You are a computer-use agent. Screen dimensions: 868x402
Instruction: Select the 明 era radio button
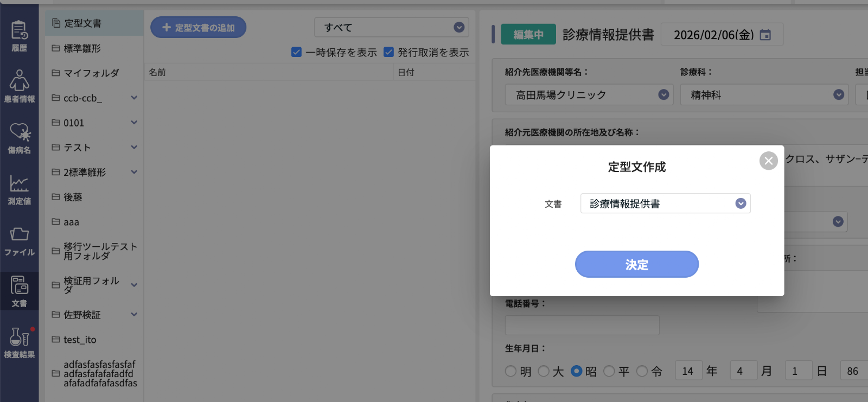coord(510,371)
